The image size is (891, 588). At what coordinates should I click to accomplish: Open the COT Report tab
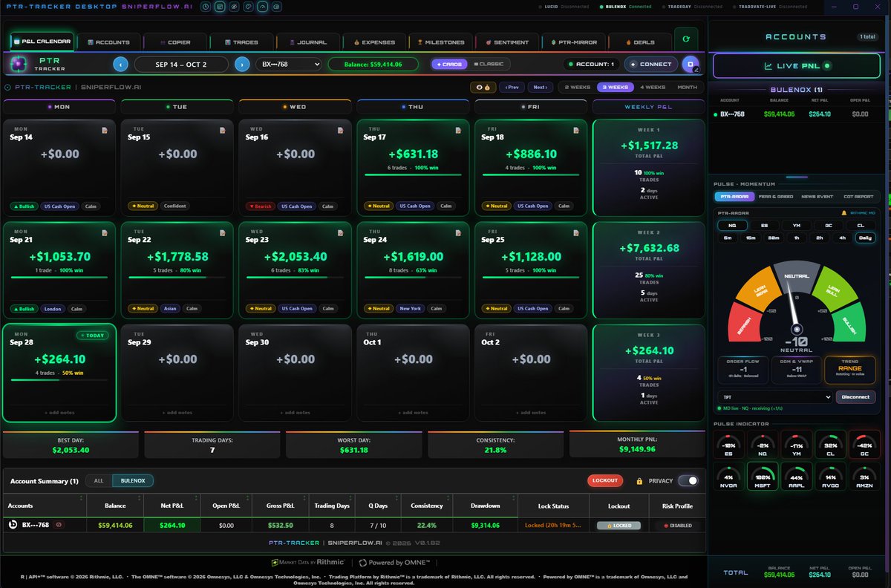pos(858,197)
